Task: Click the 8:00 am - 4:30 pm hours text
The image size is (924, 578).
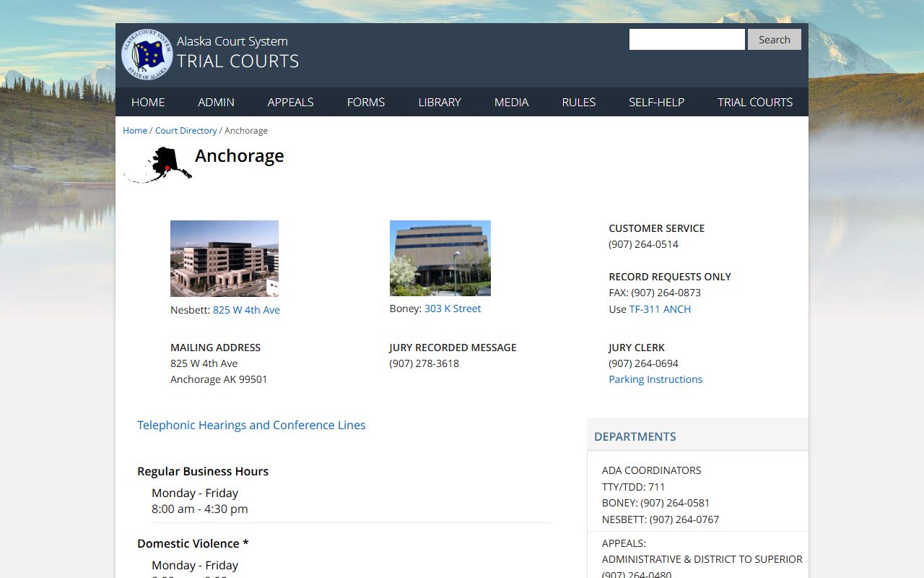Action: (200, 509)
